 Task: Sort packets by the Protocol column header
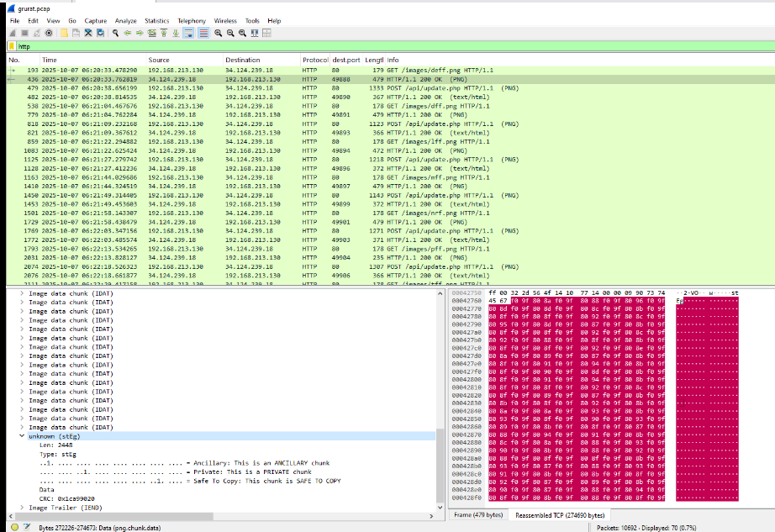tap(315, 61)
